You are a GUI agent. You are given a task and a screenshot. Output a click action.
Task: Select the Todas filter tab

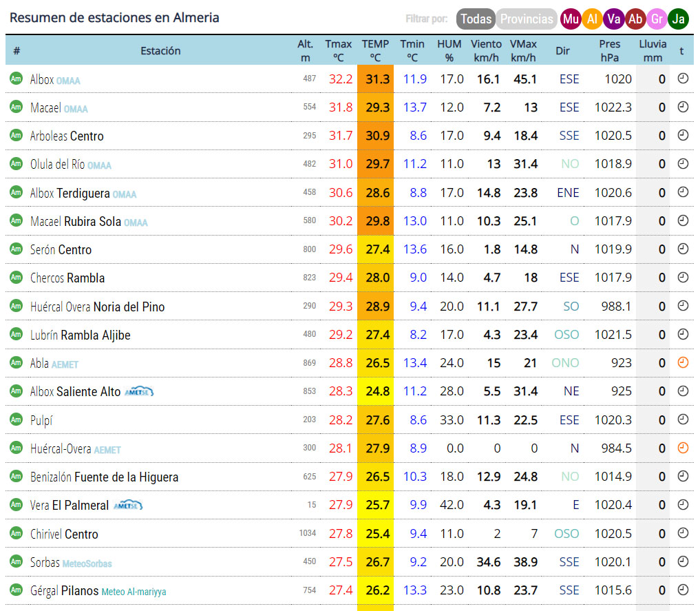(x=476, y=19)
